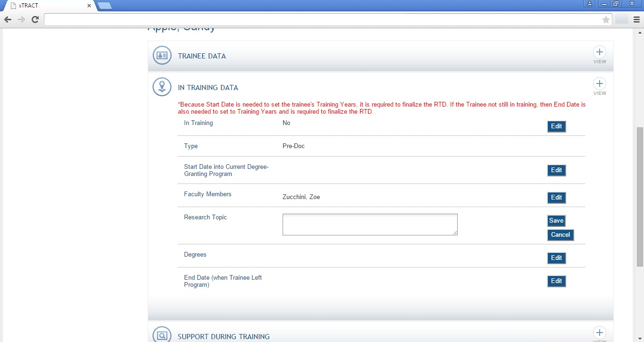The width and height of the screenshot is (644, 342).
Task: Click the SUPPORT DURING TRAINING heading
Action: pos(224,337)
